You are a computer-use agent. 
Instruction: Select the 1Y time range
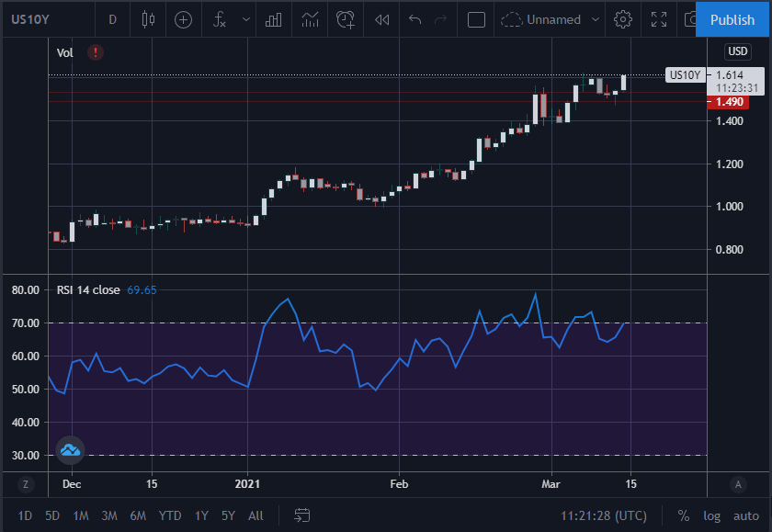click(x=201, y=515)
